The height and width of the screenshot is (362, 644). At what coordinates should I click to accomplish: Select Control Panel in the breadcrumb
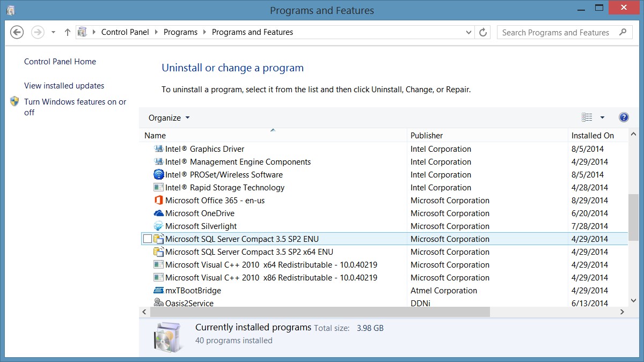click(125, 32)
